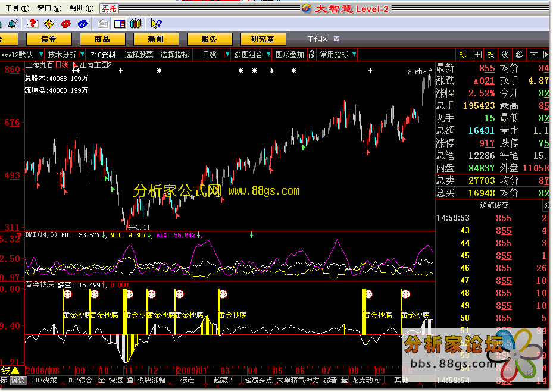Click 图形叠加 overlay option

(x=289, y=54)
